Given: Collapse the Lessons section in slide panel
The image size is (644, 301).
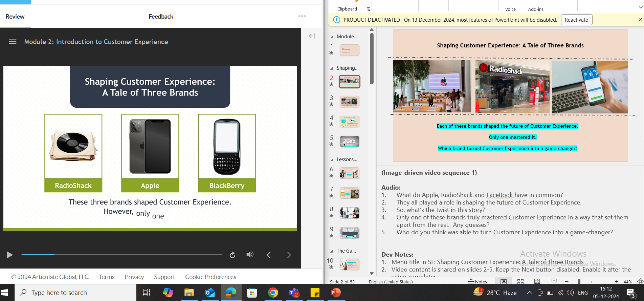Looking at the screenshot, I should [x=332, y=159].
